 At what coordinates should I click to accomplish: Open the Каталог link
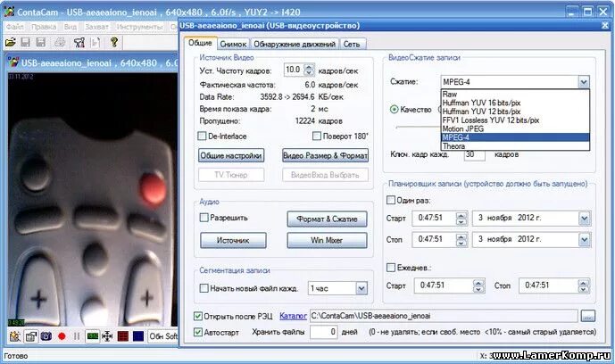point(293,316)
